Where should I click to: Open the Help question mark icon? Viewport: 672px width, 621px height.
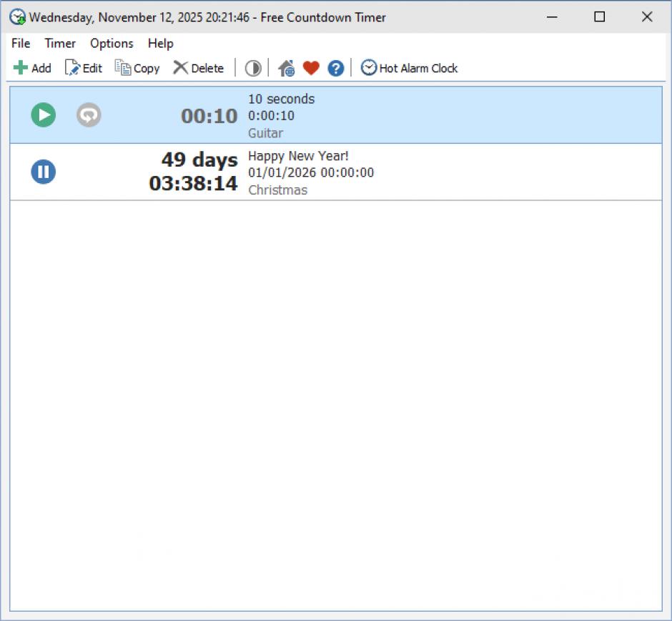tap(335, 68)
